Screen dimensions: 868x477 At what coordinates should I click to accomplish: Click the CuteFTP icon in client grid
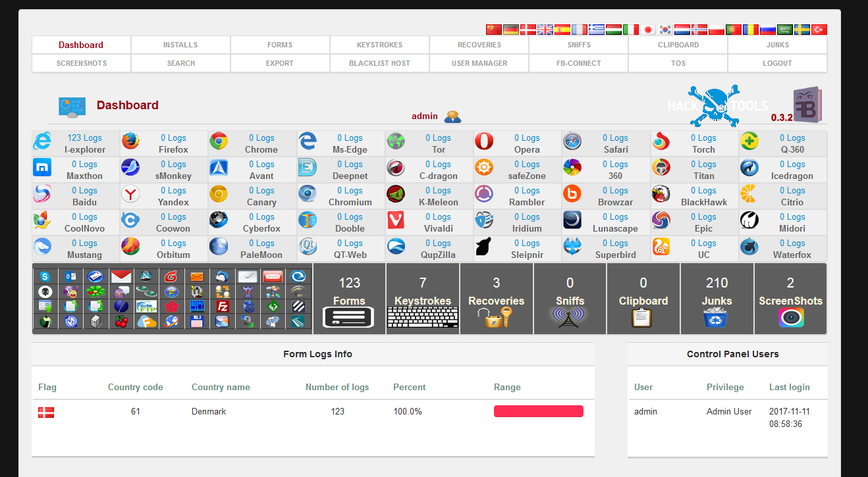click(x=146, y=307)
